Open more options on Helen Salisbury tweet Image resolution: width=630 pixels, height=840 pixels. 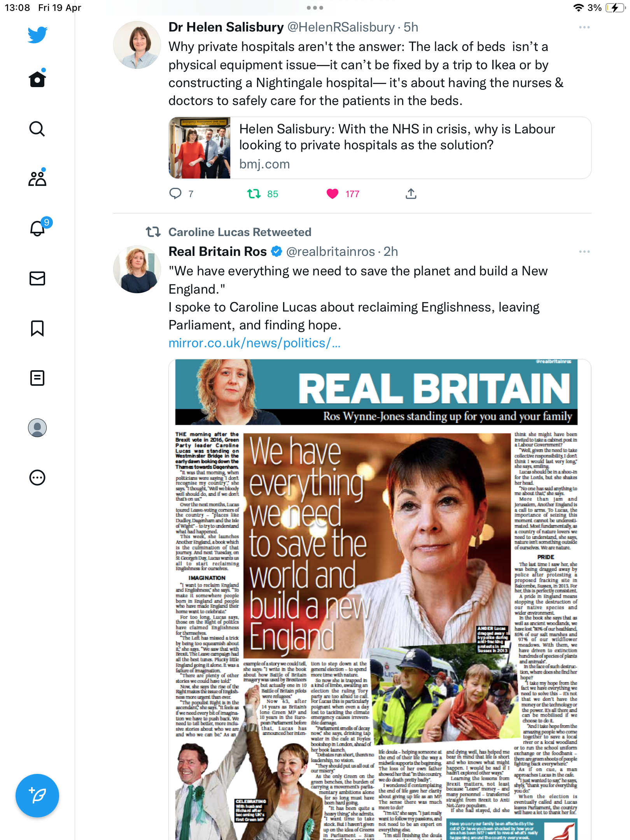pyautogui.click(x=584, y=27)
